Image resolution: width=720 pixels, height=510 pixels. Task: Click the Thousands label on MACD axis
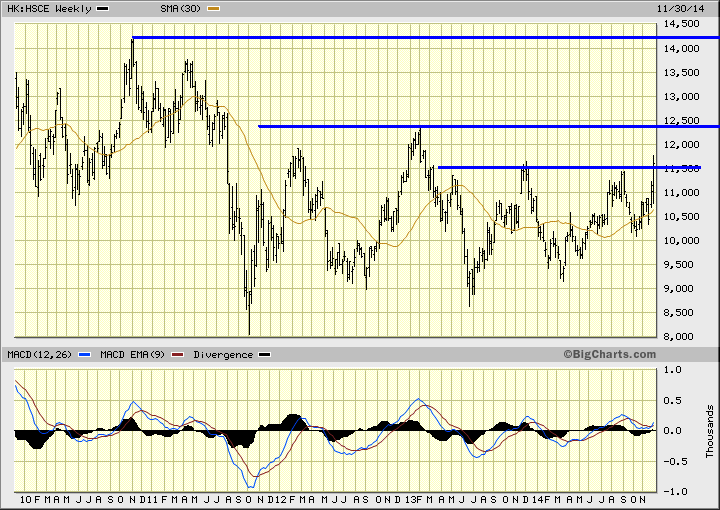point(710,430)
